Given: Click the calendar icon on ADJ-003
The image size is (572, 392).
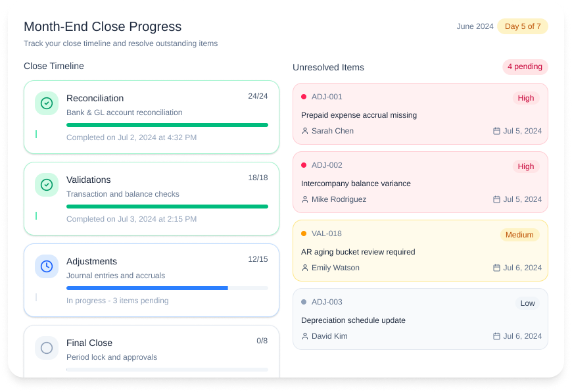Looking at the screenshot, I should pyautogui.click(x=496, y=336).
